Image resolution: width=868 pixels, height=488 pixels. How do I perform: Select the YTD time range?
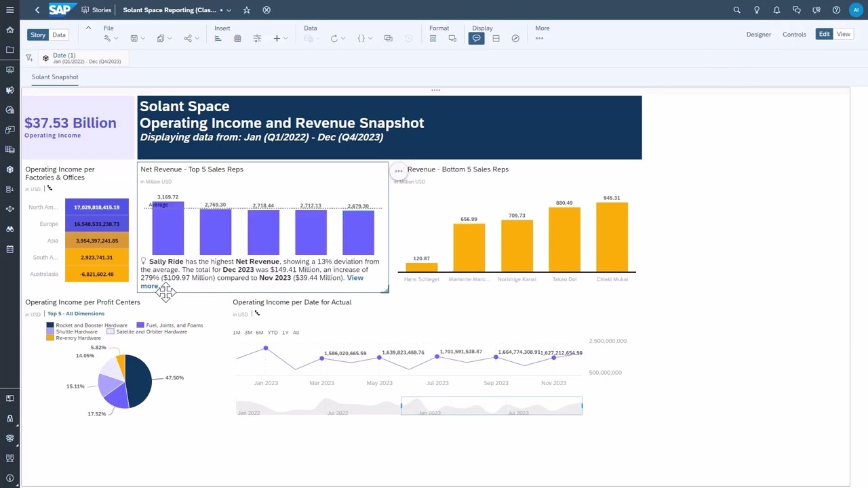click(x=273, y=333)
